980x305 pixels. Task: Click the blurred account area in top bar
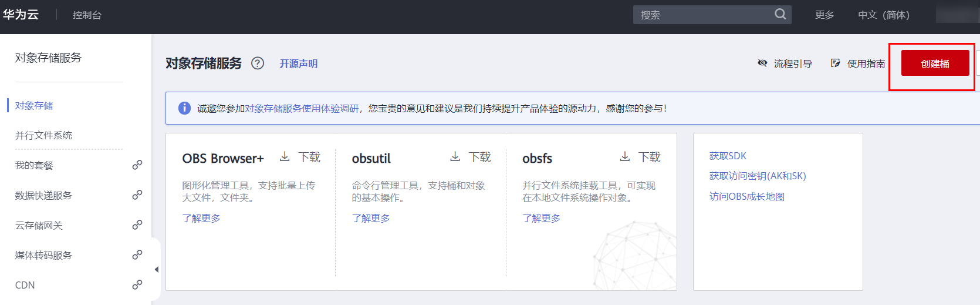click(x=957, y=15)
